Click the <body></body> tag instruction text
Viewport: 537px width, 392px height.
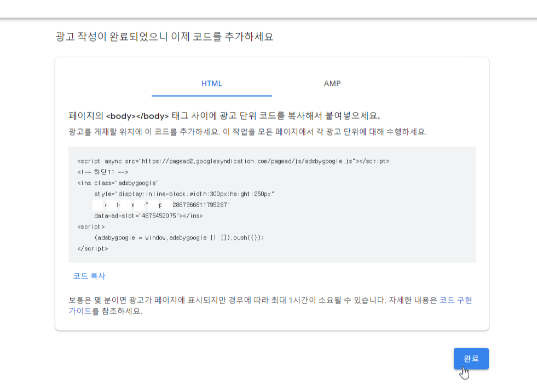224,116
